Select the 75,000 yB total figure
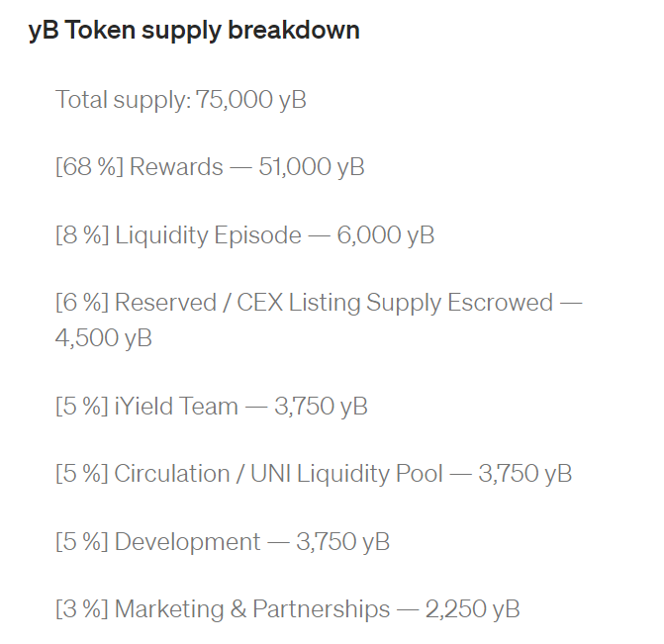664x644 pixels. [x=251, y=100]
